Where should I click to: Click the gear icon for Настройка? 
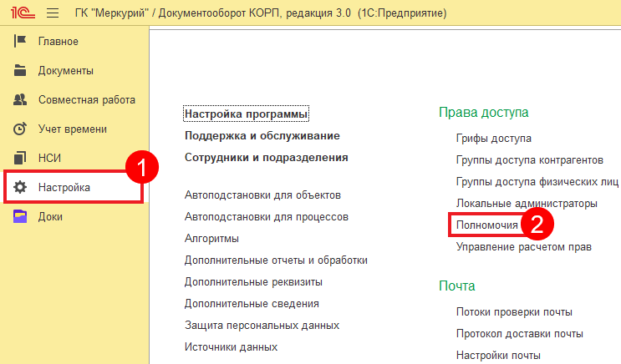point(21,188)
